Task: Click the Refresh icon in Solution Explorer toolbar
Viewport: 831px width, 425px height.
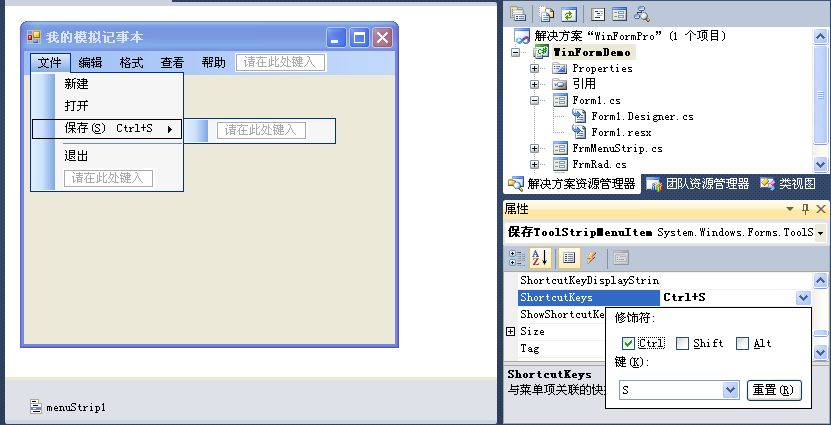Action: pyautogui.click(x=568, y=14)
